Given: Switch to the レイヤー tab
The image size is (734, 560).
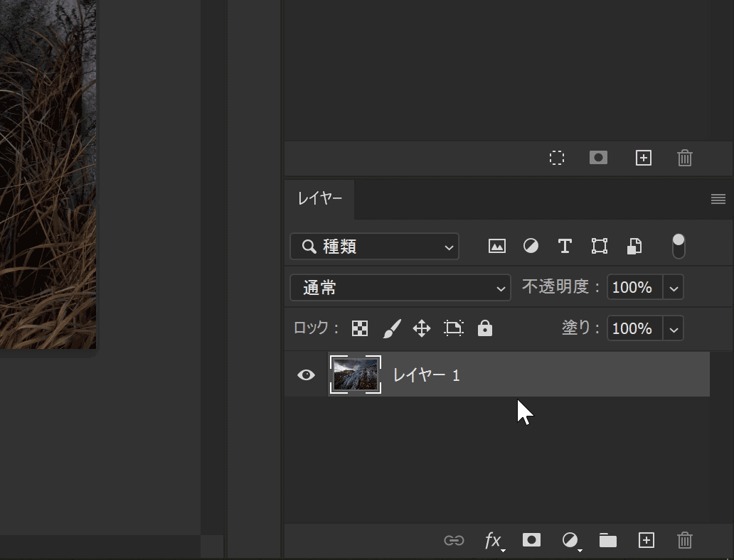Looking at the screenshot, I should 320,199.
